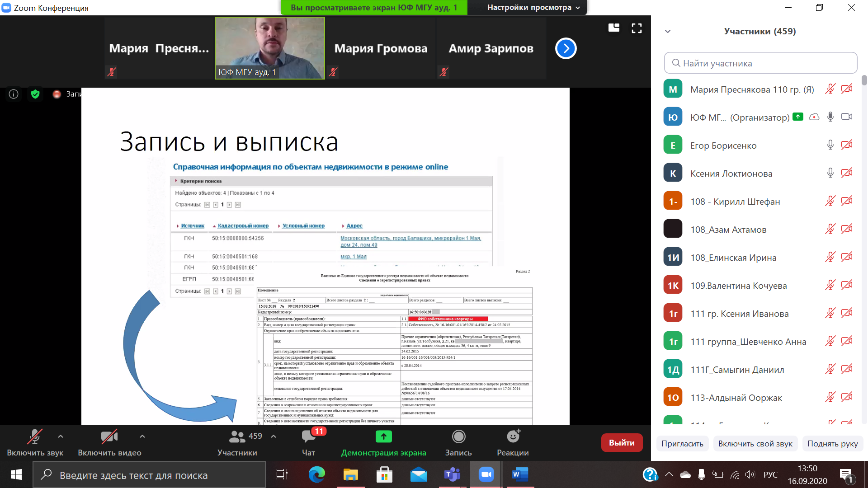Toggle microphone icon for Мария Преснякова 110 гр.

coord(830,89)
